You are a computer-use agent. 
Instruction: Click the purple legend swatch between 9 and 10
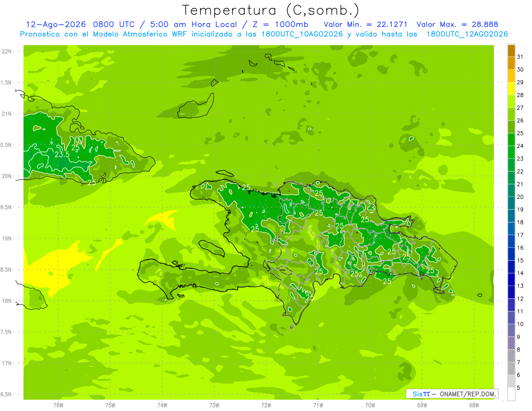511,330
